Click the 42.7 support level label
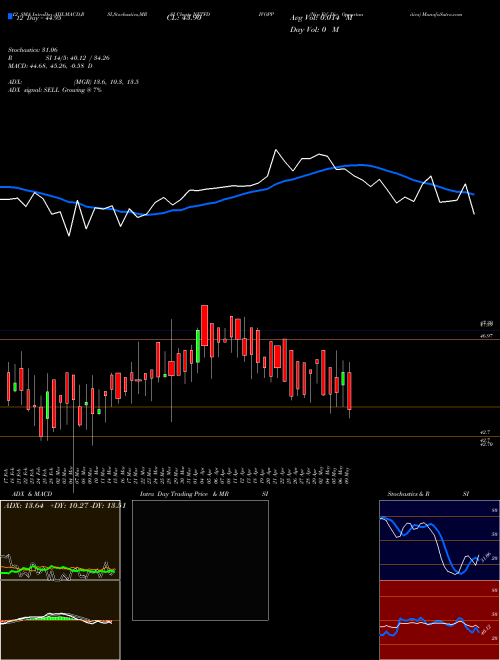 coord(485,432)
